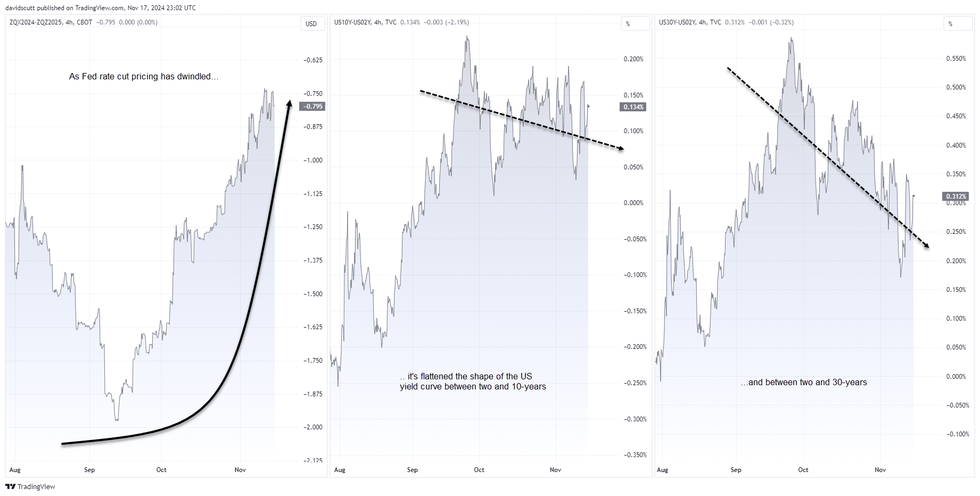
Task: Click the 4h interval in the US30Y-US02Y header
Action: (x=702, y=22)
